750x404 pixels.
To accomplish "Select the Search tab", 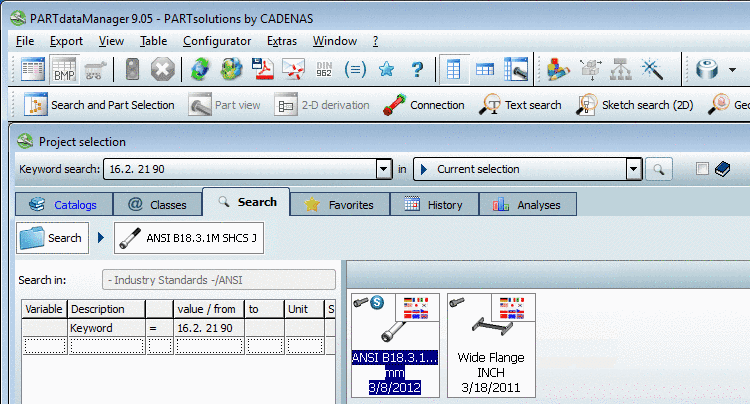I will [x=246, y=202].
